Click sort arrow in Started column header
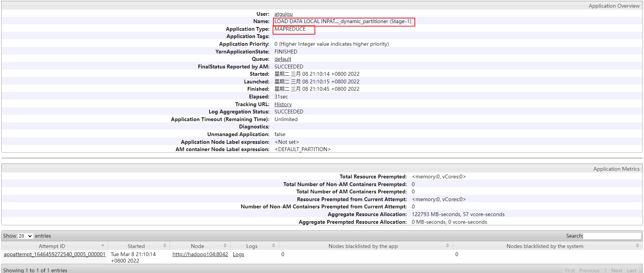The height and width of the screenshot is (273, 644). (165, 246)
